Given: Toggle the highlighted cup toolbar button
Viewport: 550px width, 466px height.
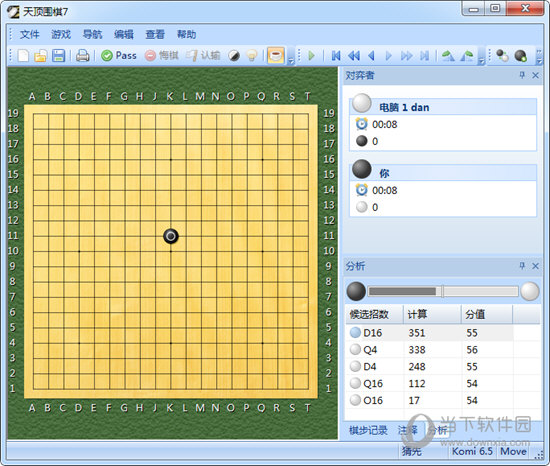Looking at the screenshot, I should [x=276, y=55].
